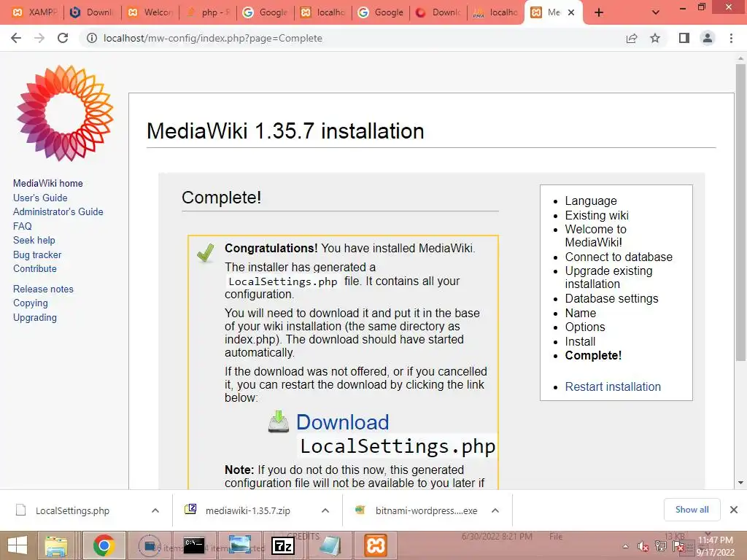Click the 'Database settings' step text
This screenshot has height=560, width=747.
coord(612,298)
